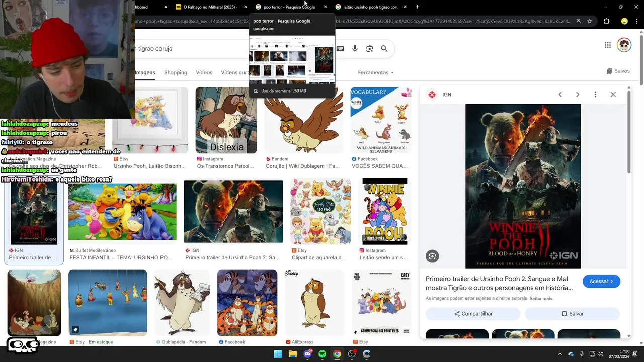This screenshot has height=362, width=644.
Task: Expand the Ferramentas dropdown
Action: tap(376, 72)
